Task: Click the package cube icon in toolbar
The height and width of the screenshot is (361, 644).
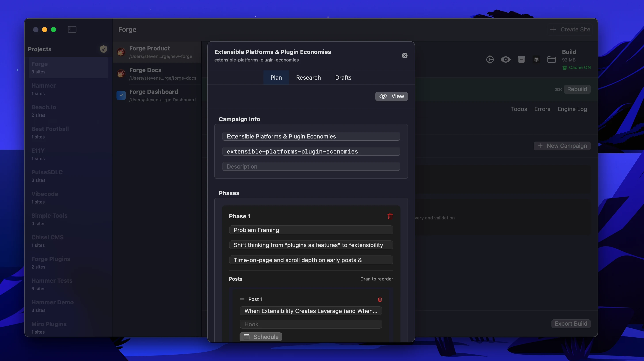Action: tap(536, 60)
